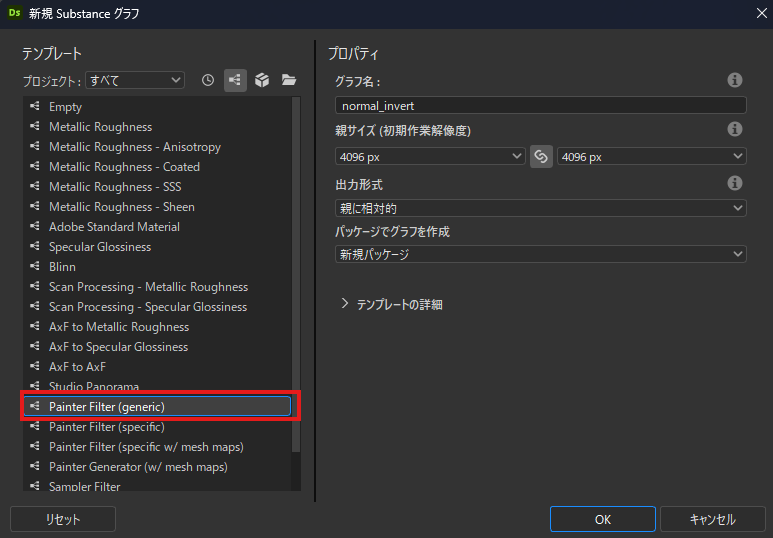Close the 新規 Substance グラフ dialog
Image resolution: width=773 pixels, height=538 pixels.
tap(761, 13)
